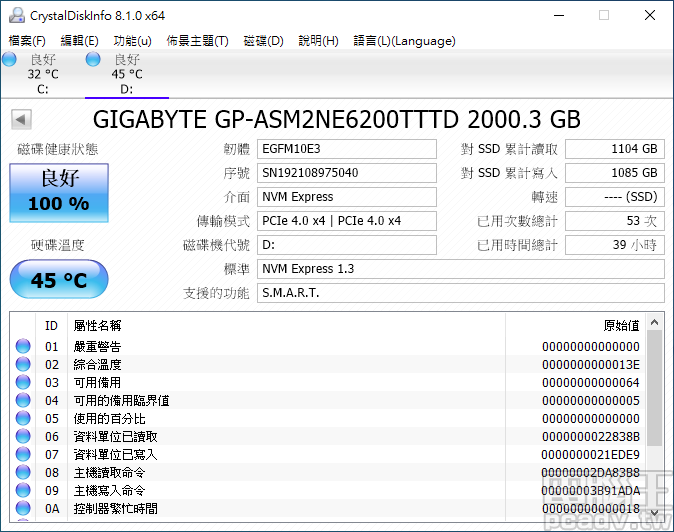Click the attribute list scroll up arrow
Screen dimensions: 674x532
point(655,322)
